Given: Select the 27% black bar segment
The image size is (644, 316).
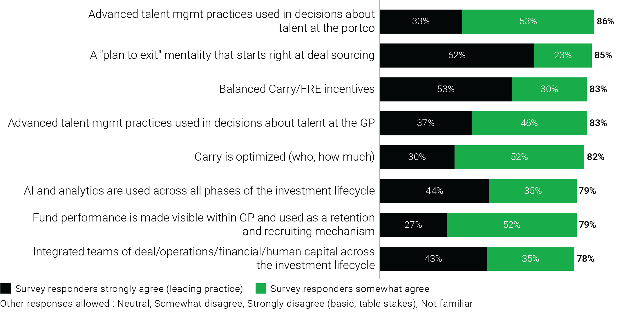Looking at the screenshot, I should coord(413,225).
